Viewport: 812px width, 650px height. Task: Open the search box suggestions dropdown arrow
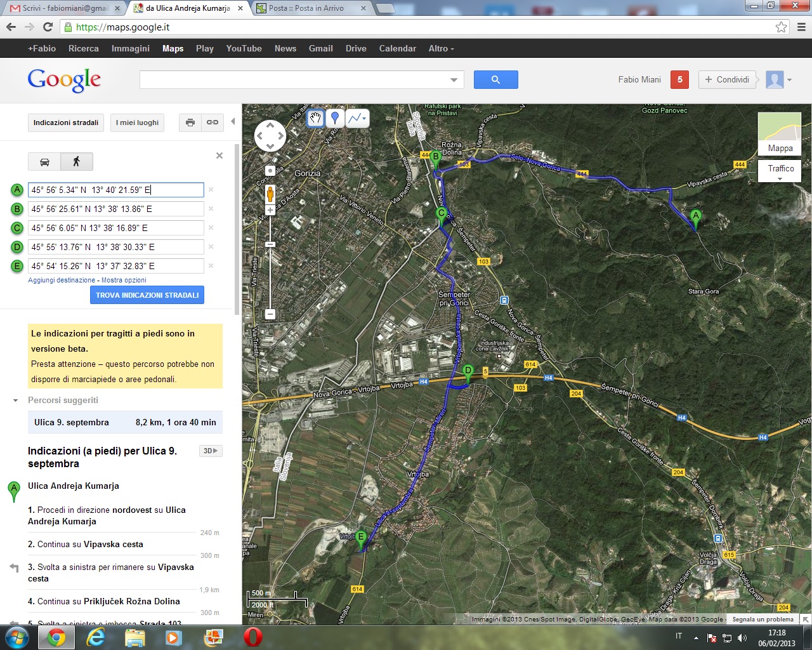click(x=454, y=80)
